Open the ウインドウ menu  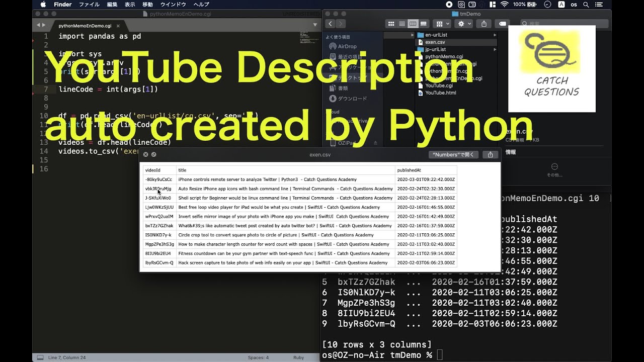pos(173,5)
